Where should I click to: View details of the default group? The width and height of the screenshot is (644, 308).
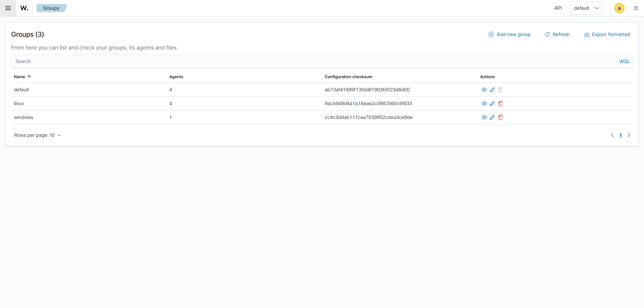[484, 90]
